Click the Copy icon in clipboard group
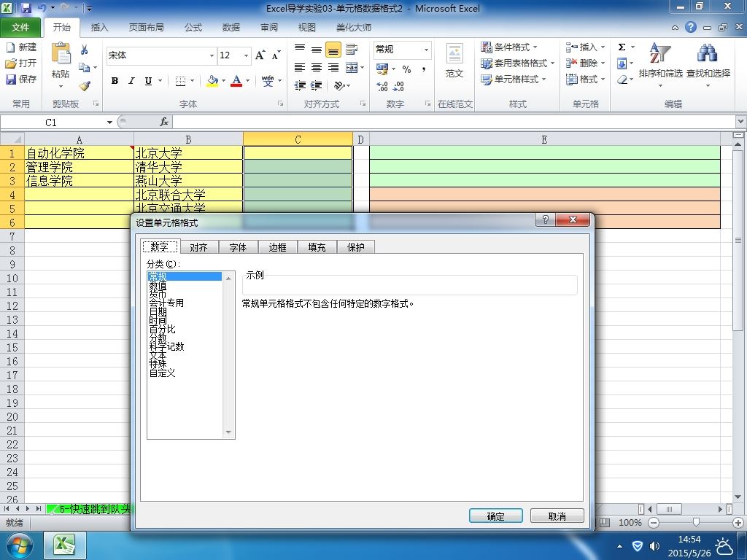 coord(85,68)
